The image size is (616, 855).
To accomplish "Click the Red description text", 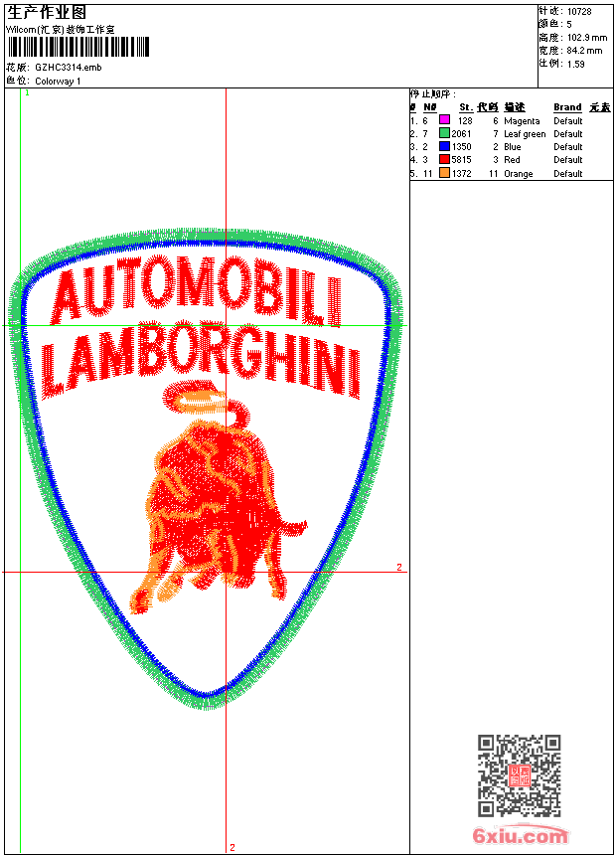I will pos(512,160).
